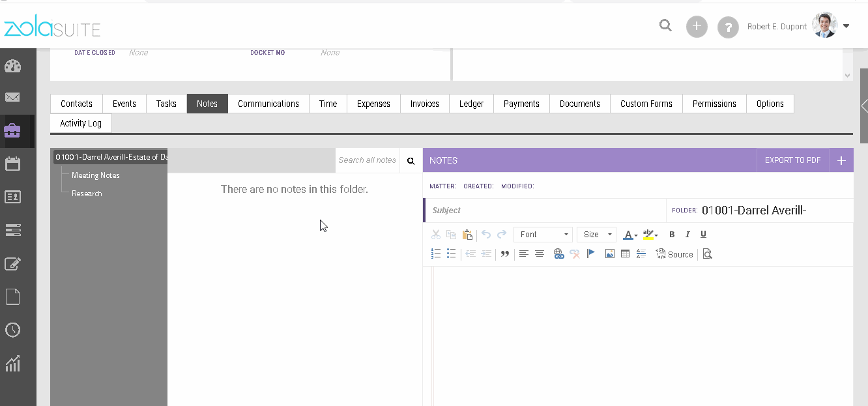
Task: Switch to the Ledger tab
Action: [472, 104]
